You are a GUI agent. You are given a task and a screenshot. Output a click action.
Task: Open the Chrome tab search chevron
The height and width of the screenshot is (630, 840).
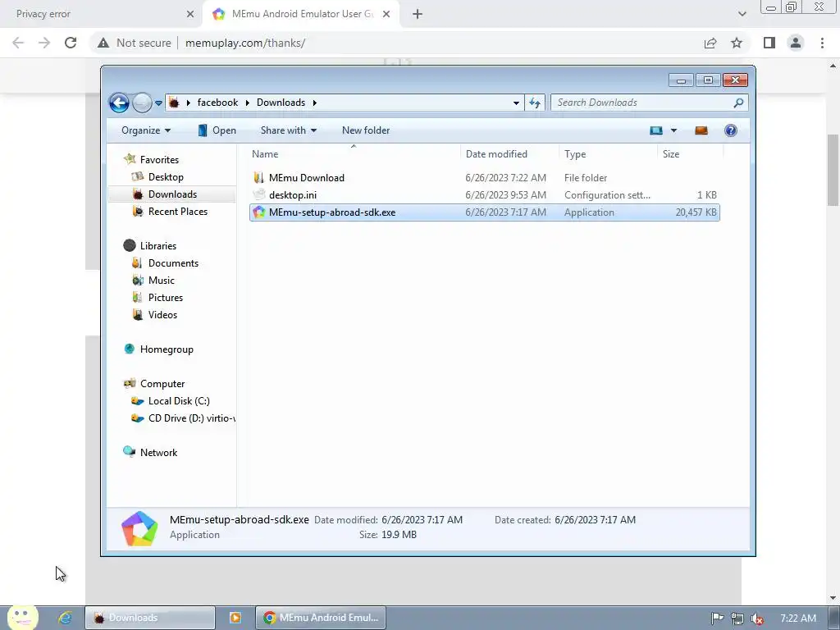coord(742,14)
